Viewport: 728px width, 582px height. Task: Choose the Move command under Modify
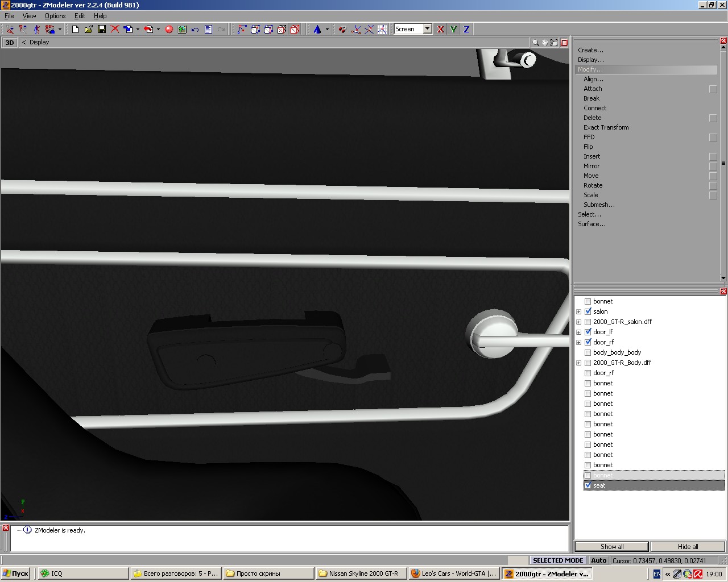click(591, 176)
